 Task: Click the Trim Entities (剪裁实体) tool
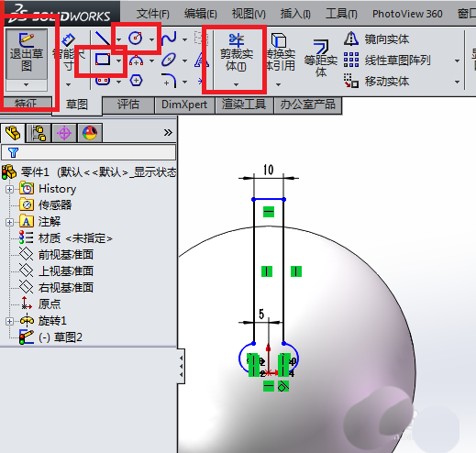[237, 52]
